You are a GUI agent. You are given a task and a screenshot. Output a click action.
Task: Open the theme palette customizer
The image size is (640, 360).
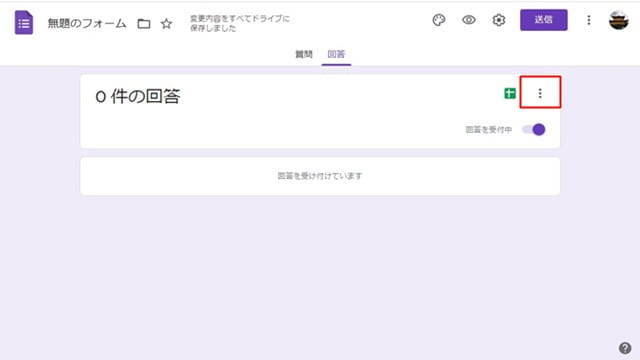pos(439,20)
